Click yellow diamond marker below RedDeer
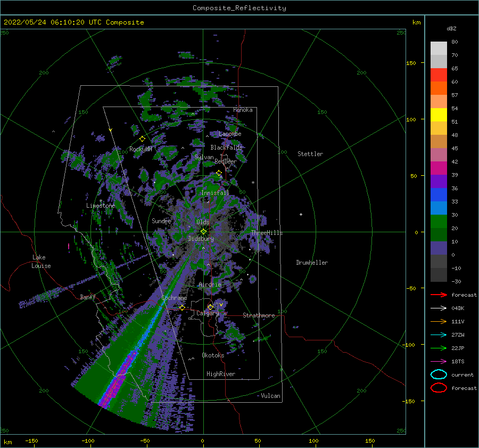479x448 pixels. pyautogui.click(x=219, y=173)
